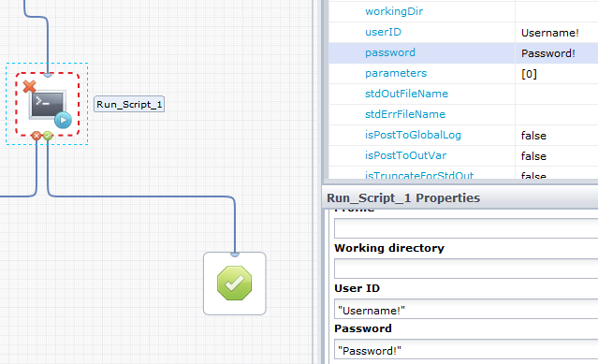Viewport: 598px width, 364px height.
Task: Click the input connector on the green end node
Action: pos(235,255)
